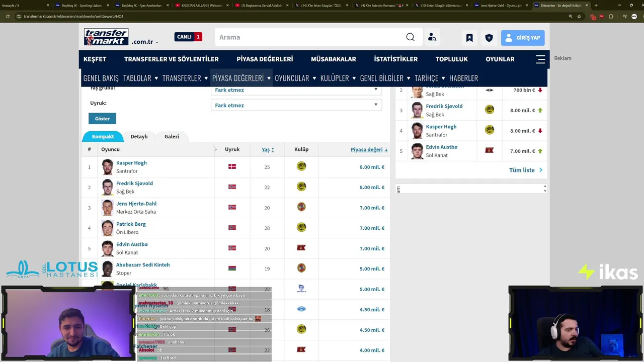The height and width of the screenshot is (362, 644).
Task: Click Abubacarr Sedi Kinteh's club crest
Action: click(x=301, y=268)
